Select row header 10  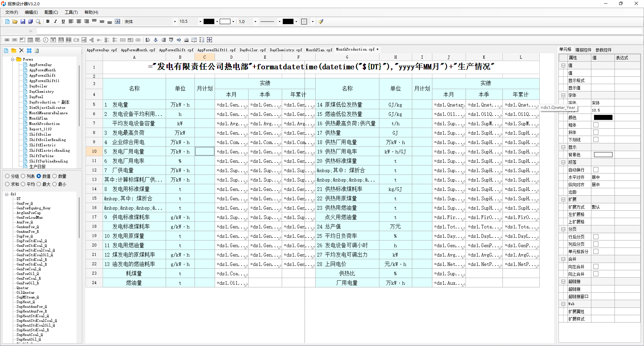tap(94, 151)
